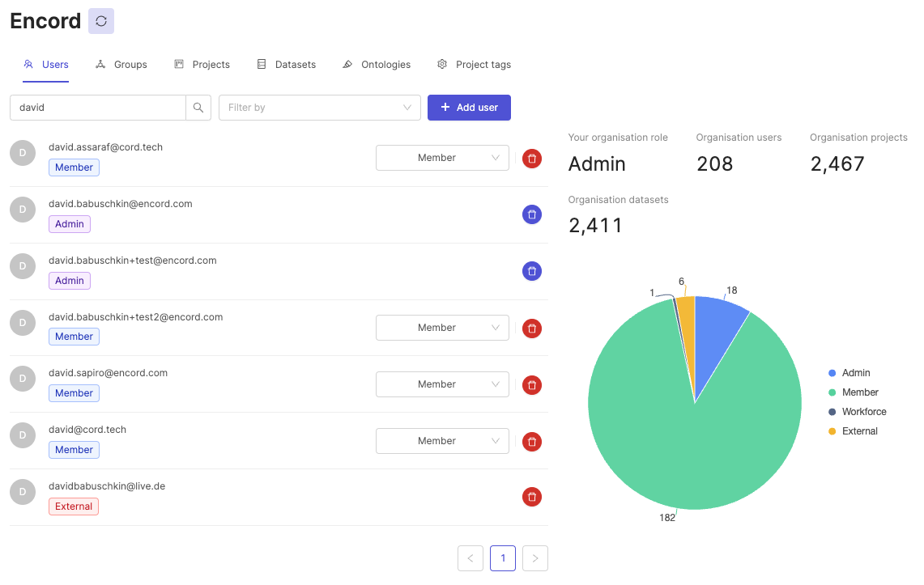Click avatar of david.babuschkin+test@encord.com
Viewport: 924px width, 585px height.
click(x=23, y=266)
